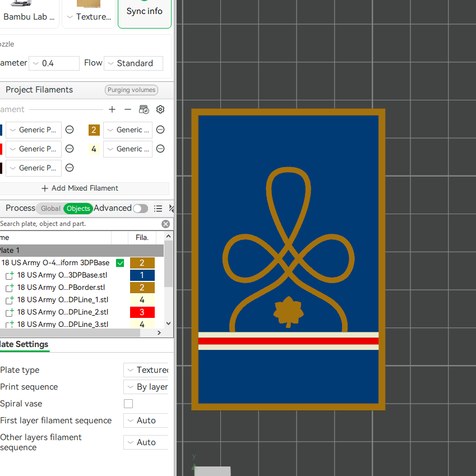Open the Plate type dropdown
Viewport: 476px width, 476px height.
[x=146, y=370]
